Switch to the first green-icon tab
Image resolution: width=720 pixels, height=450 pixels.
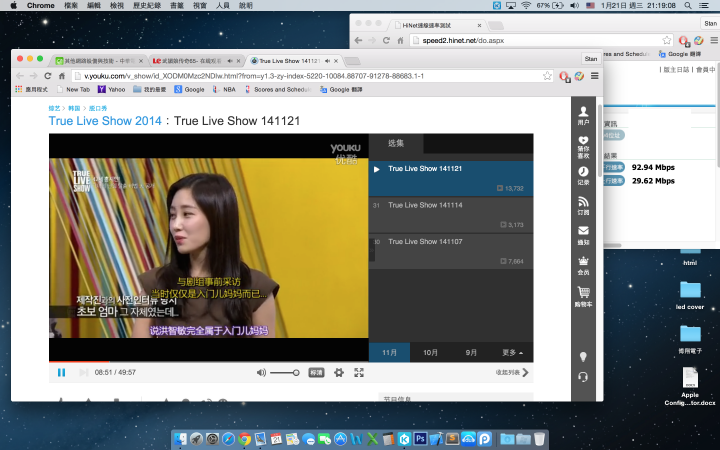(98, 61)
